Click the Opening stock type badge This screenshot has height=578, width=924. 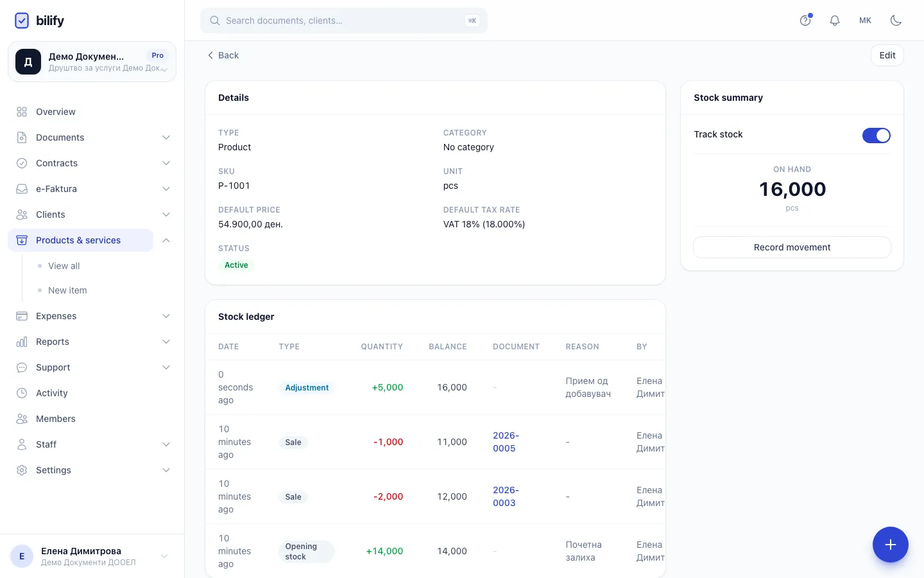(307, 551)
